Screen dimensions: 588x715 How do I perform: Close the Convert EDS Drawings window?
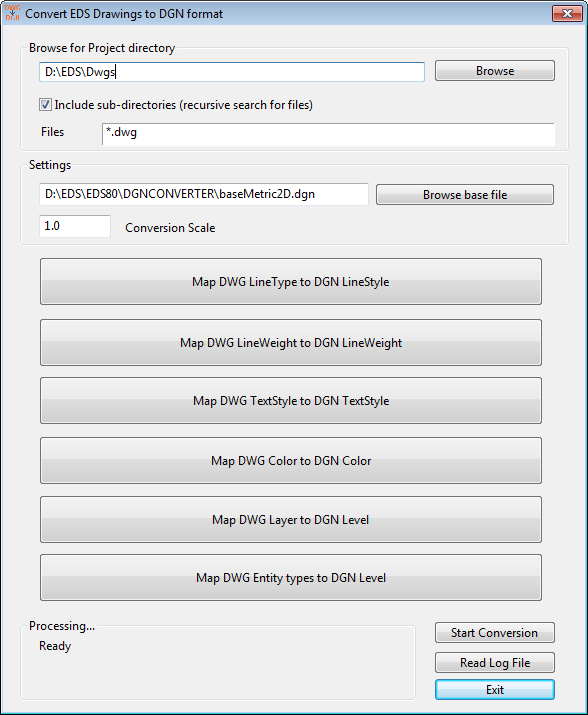point(567,13)
